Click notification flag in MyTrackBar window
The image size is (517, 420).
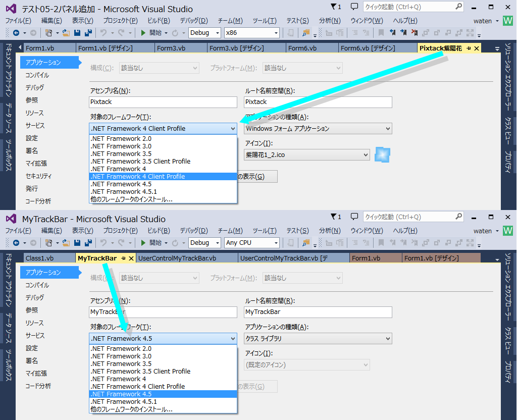[x=334, y=217]
